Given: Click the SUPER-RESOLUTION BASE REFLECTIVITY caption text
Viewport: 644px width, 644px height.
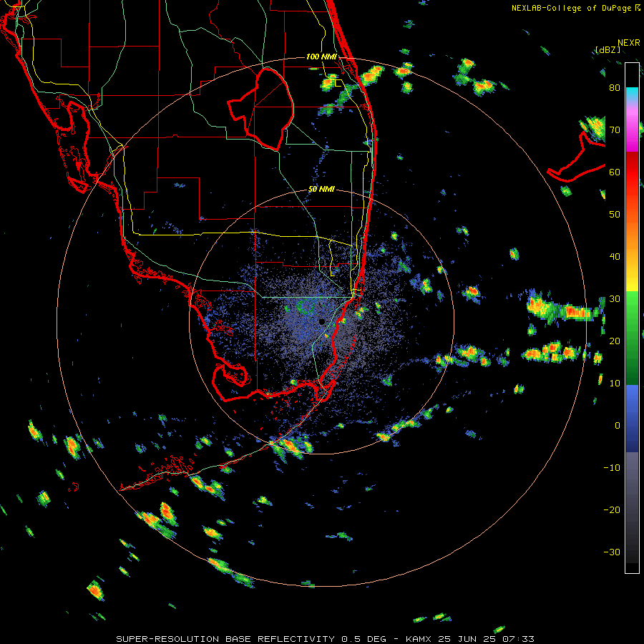Looking at the screenshot, I should pos(225,639).
